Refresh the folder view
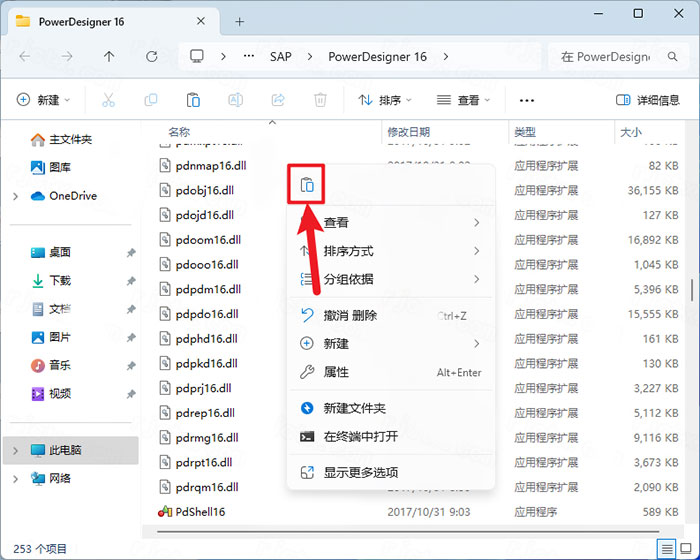This screenshot has height=560, width=700. point(152,57)
